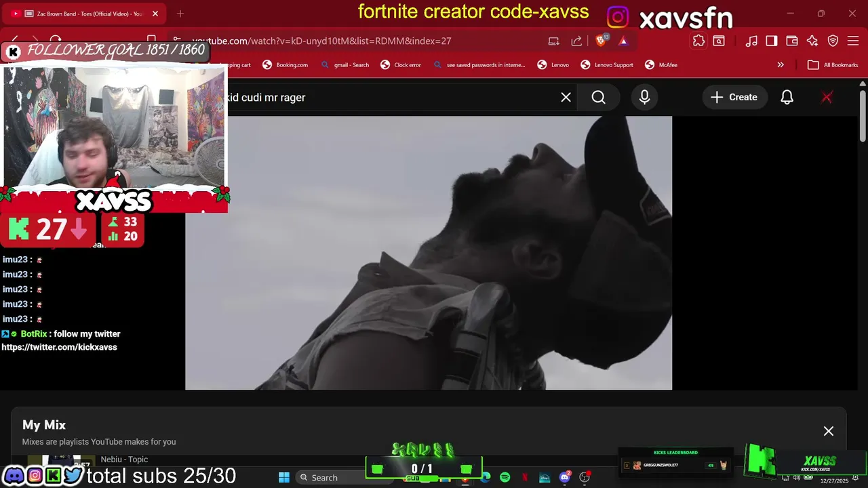The width and height of the screenshot is (868, 488).
Task: Click the voice search microphone button
Action: [645, 98]
